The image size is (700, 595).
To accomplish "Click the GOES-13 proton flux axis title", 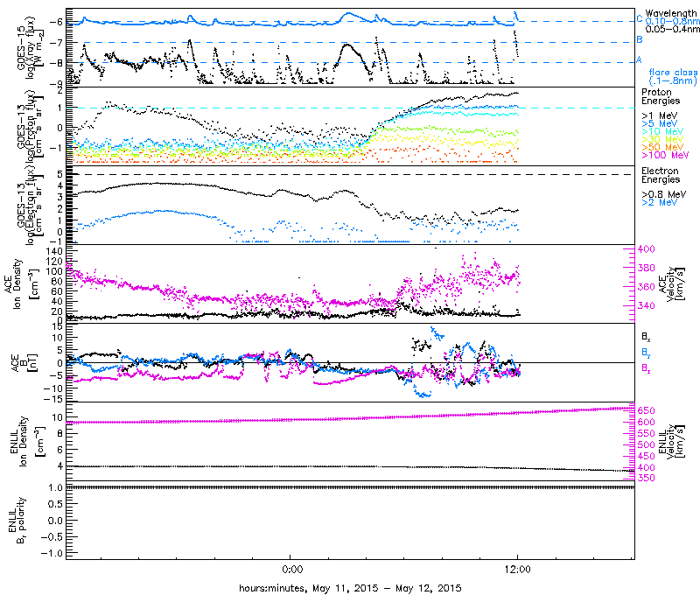I will [30, 125].
